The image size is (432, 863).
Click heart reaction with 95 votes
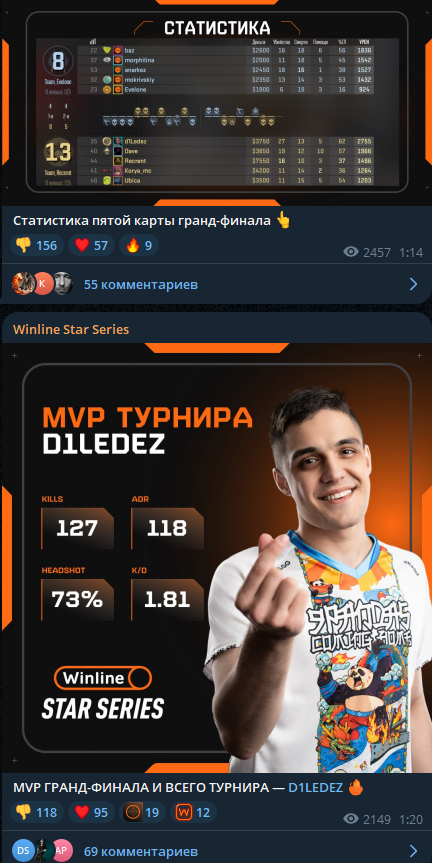(91, 812)
